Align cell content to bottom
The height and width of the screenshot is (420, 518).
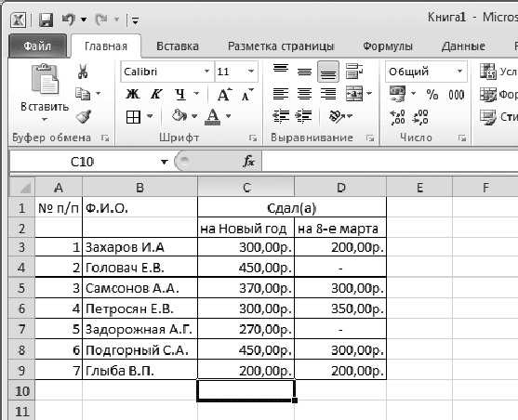point(328,72)
